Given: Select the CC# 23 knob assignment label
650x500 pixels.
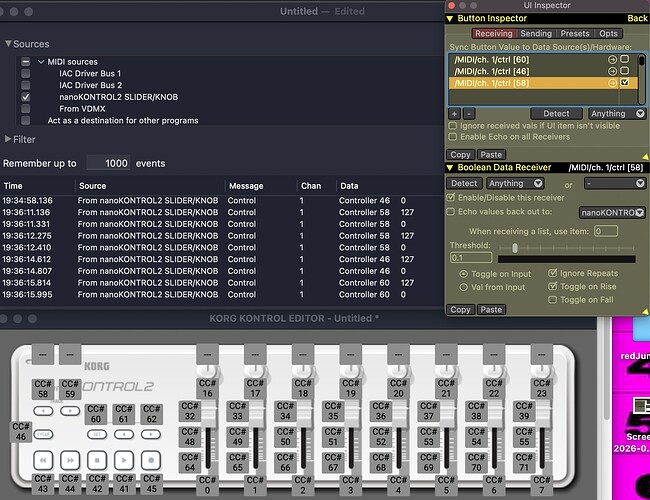Looking at the screenshot, I should click(541, 388).
